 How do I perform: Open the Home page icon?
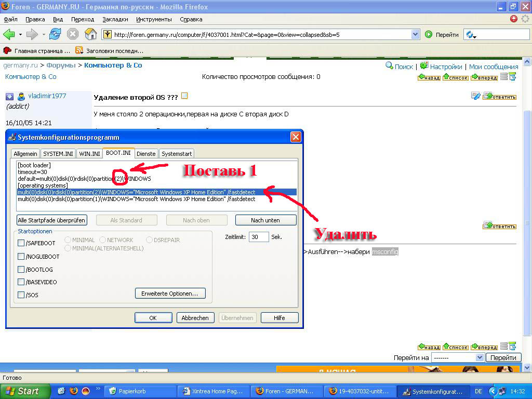(90, 34)
